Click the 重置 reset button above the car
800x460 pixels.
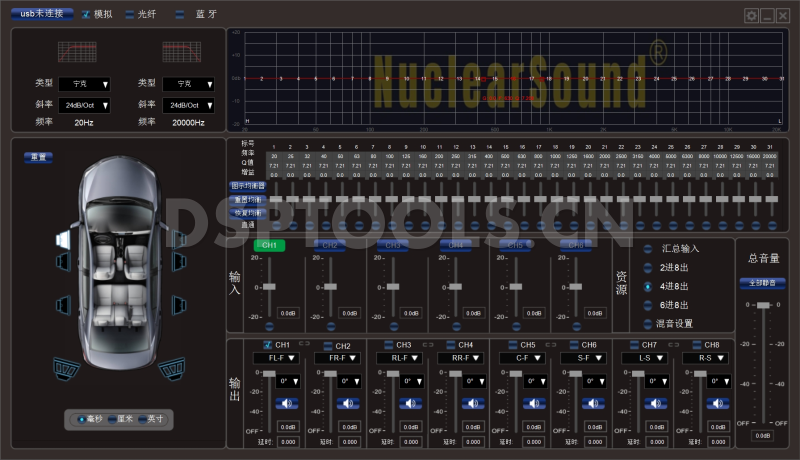coord(38,157)
